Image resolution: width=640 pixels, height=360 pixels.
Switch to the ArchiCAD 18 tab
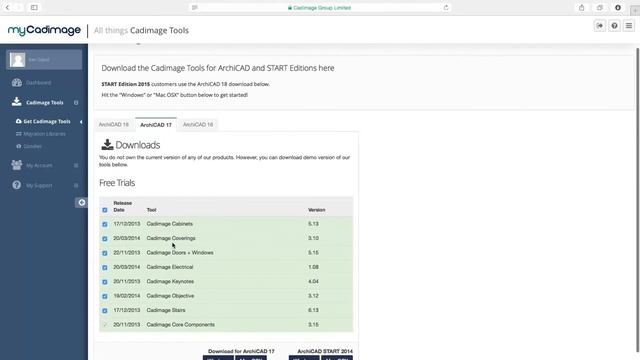(114, 124)
